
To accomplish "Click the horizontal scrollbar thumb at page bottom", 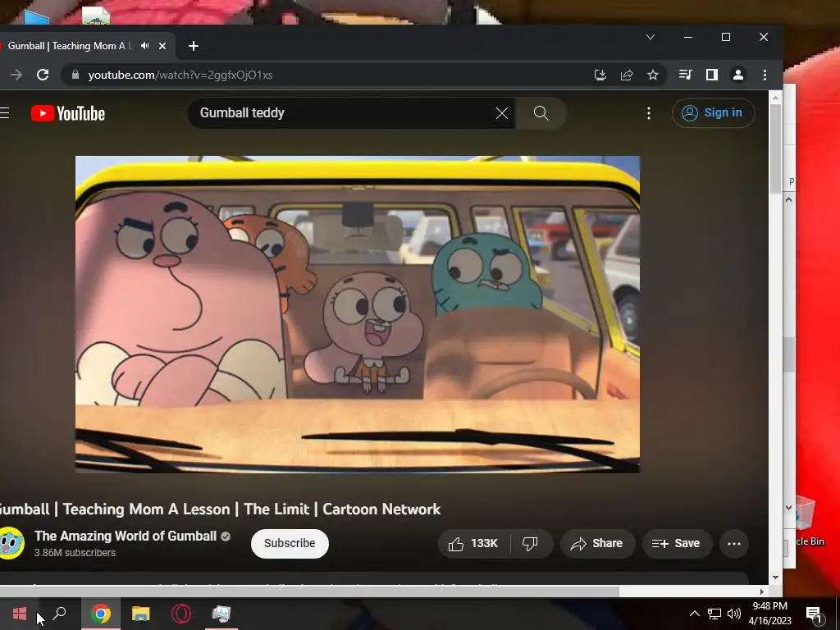I will (x=309, y=591).
